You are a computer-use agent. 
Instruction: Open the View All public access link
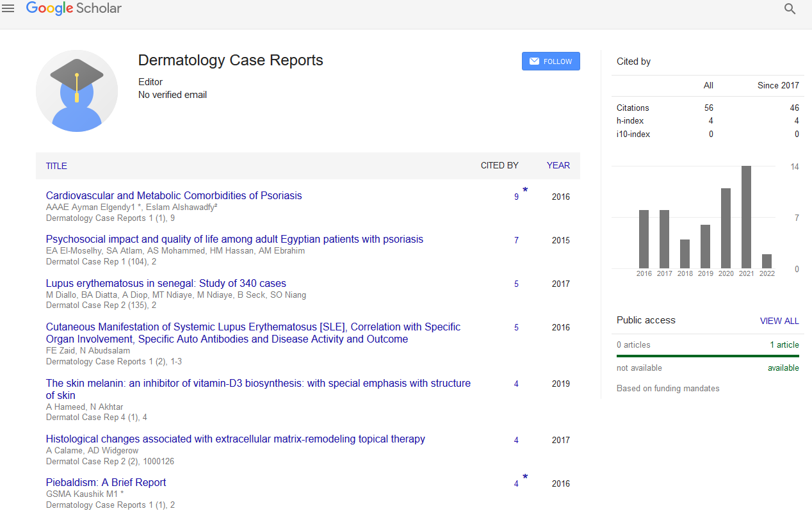point(779,321)
